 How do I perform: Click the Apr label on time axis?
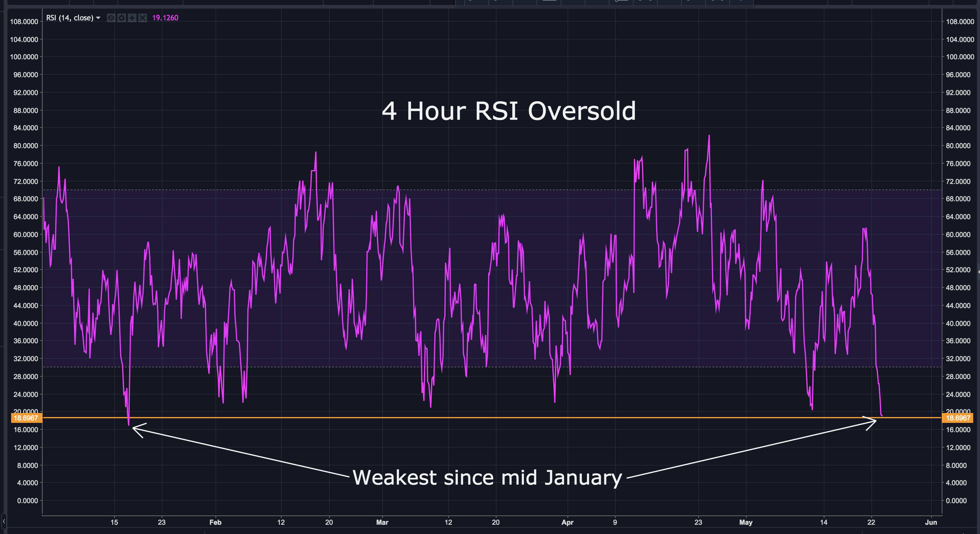(567, 522)
